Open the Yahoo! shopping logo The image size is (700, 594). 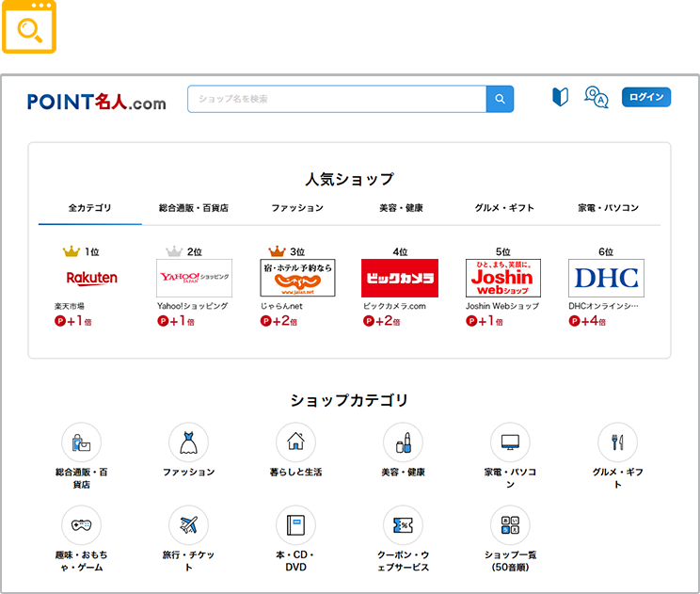194,278
